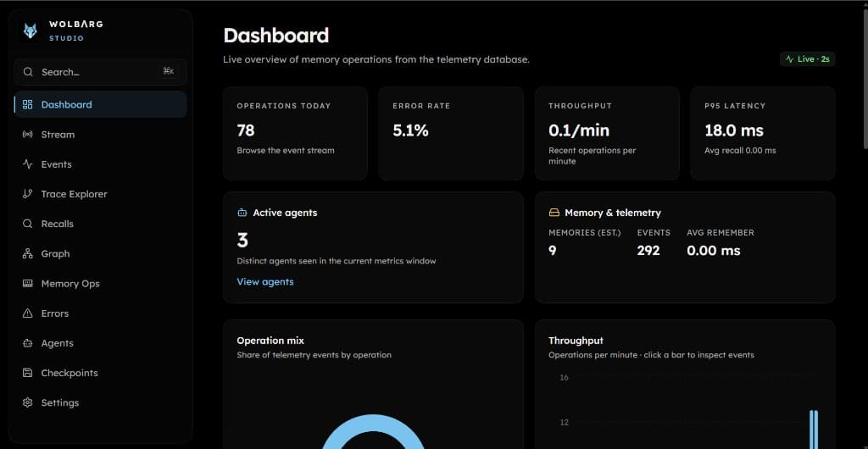Open the Events section

pos(100,164)
